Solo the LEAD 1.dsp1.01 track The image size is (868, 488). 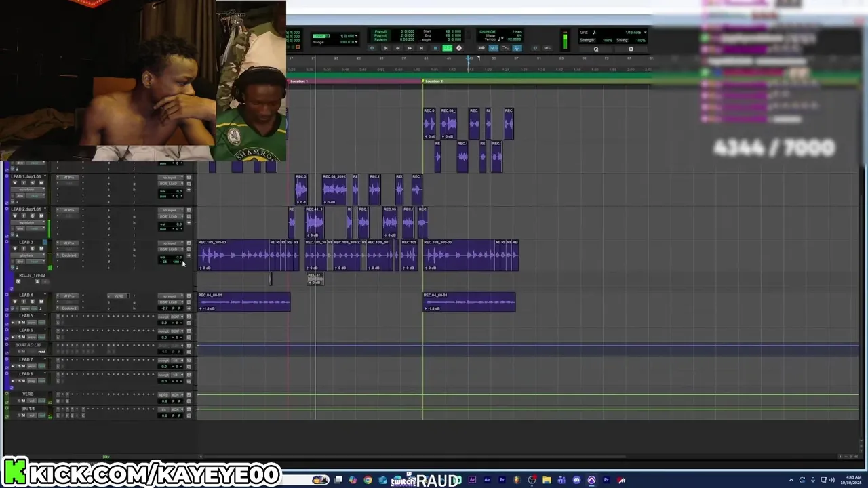33,183
